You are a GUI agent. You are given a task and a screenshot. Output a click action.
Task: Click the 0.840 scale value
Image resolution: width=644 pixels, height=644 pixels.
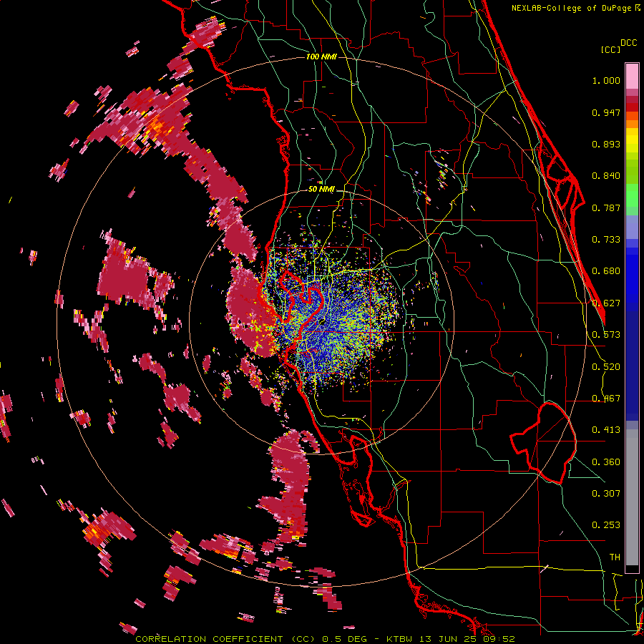(x=606, y=176)
